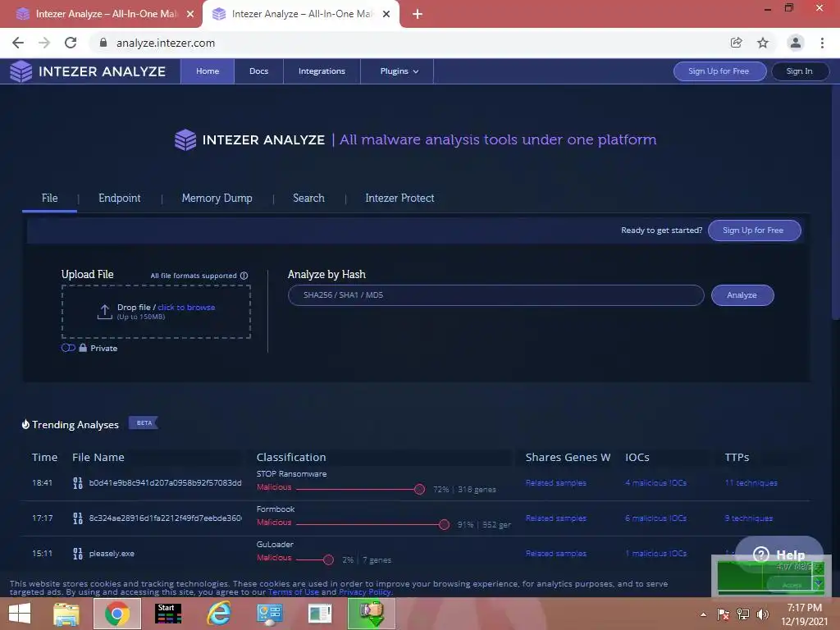
Task: Open the share page icon
Action: [736, 43]
